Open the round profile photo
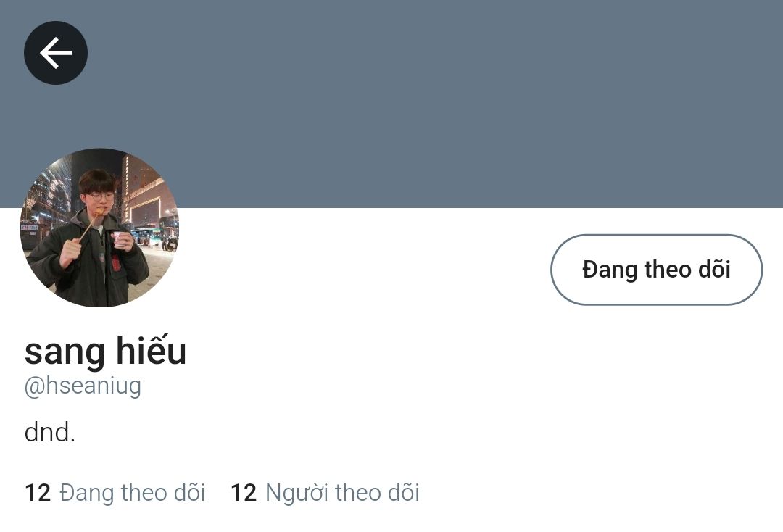783x532 pixels. (x=99, y=228)
